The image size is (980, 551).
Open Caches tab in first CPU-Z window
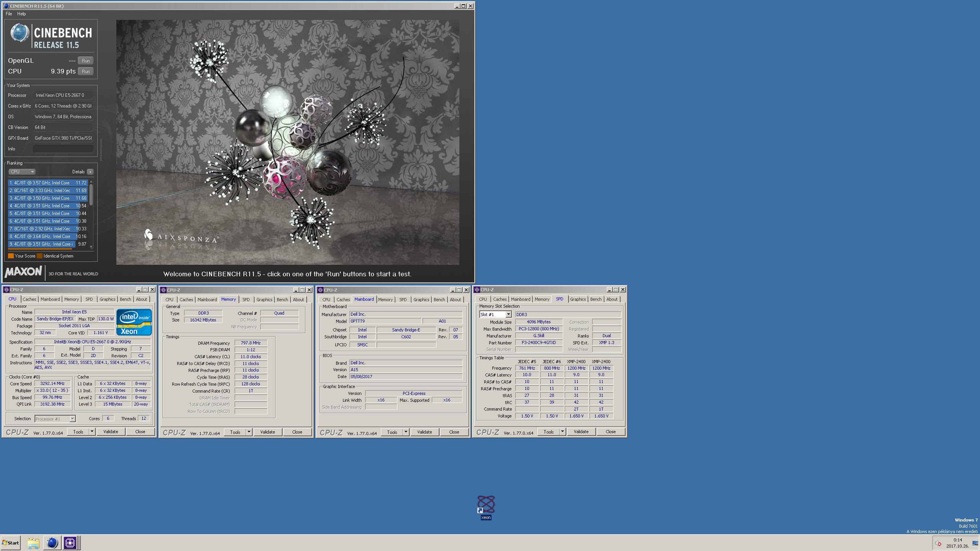[29, 299]
